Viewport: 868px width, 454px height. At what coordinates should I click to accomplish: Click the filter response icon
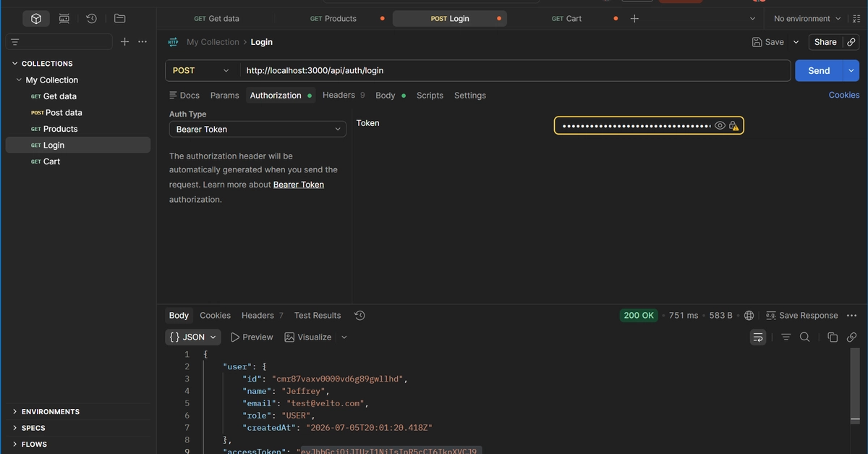pos(786,337)
